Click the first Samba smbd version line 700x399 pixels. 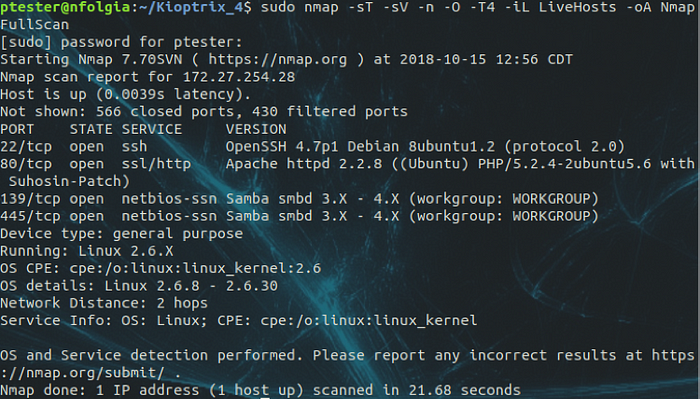pos(412,199)
